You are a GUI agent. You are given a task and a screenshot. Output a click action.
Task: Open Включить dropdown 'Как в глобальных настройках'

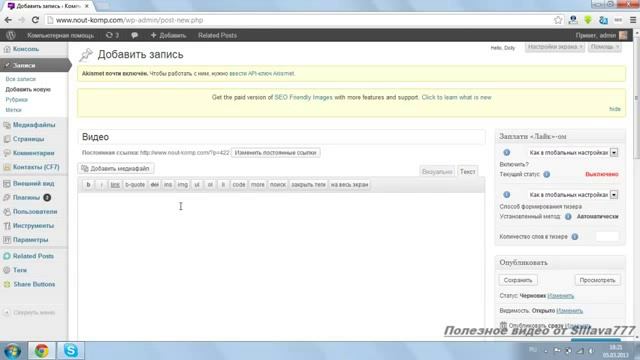(x=573, y=153)
